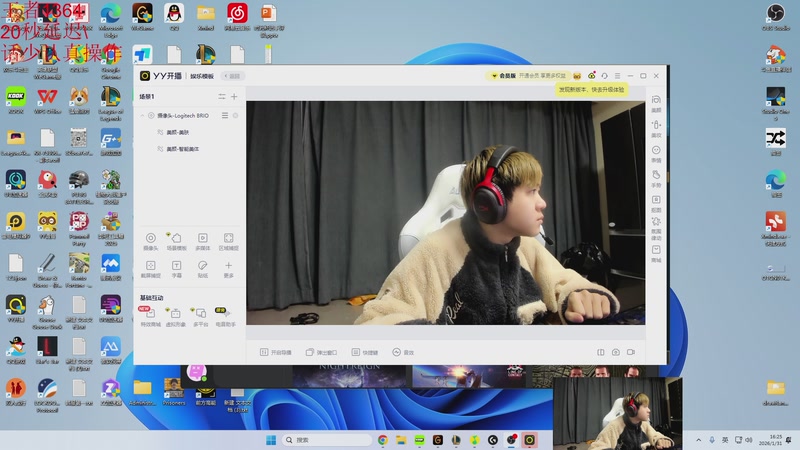The image size is (800, 450).
Task: Toggle visibility of Logitech BRIO source
Action: [151, 116]
